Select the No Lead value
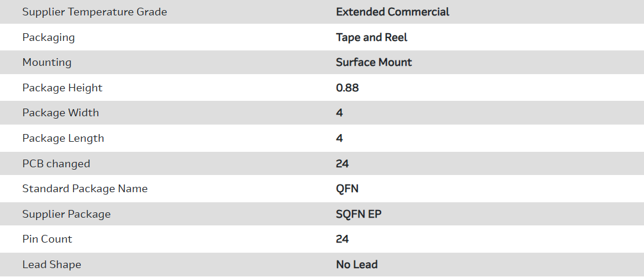Viewport: 644px width, 277px height. 357,265
